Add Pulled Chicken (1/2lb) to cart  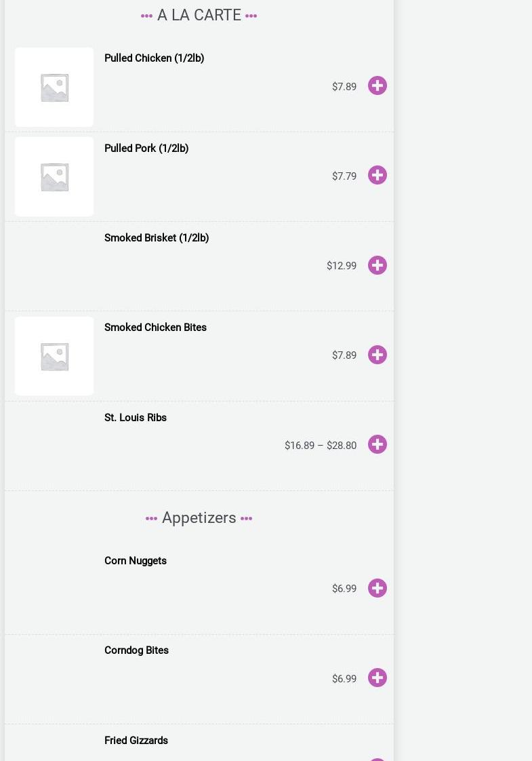tap(377, 85)
